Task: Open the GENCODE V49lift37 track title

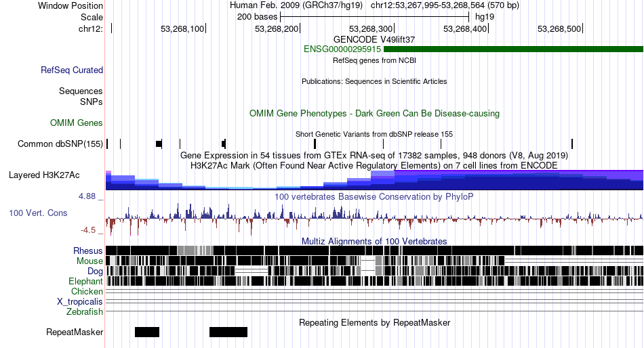Action: (x=374, y=39)
